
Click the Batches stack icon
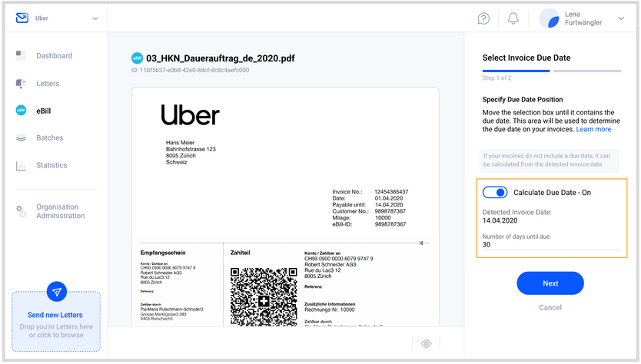[x=21, y=137]
